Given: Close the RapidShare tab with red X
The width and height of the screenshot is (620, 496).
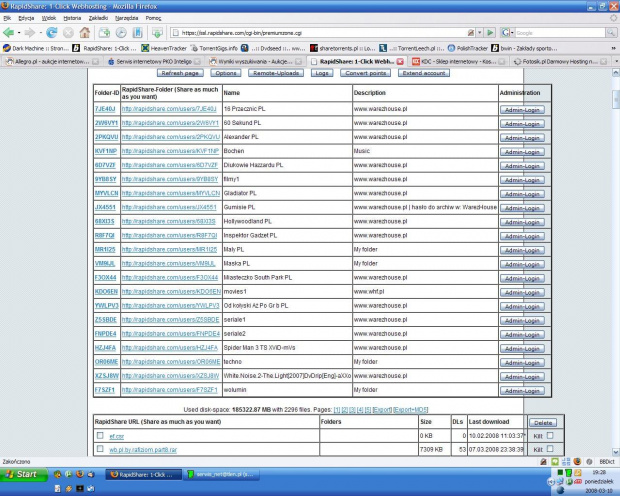Looking at the screenshot, I should click(400, 62).
